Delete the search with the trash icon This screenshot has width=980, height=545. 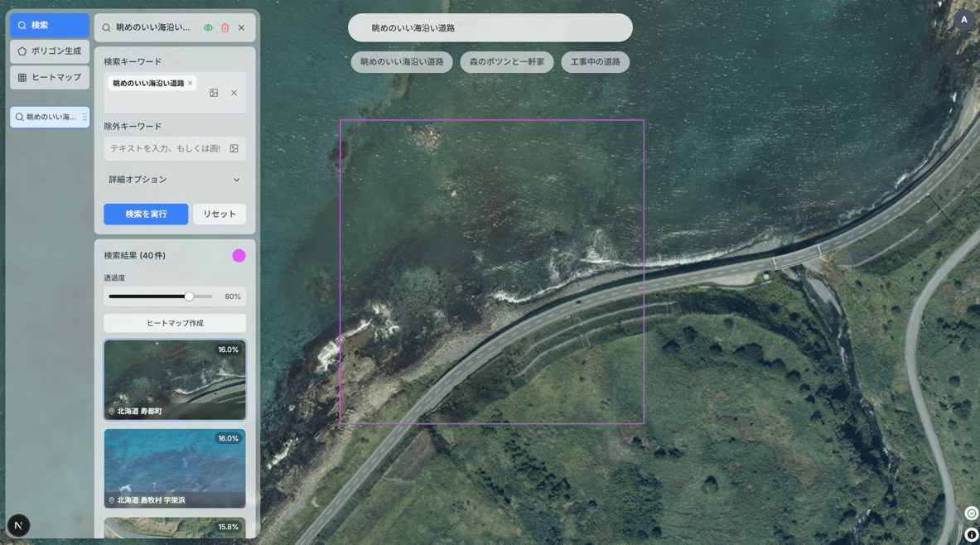224,28
